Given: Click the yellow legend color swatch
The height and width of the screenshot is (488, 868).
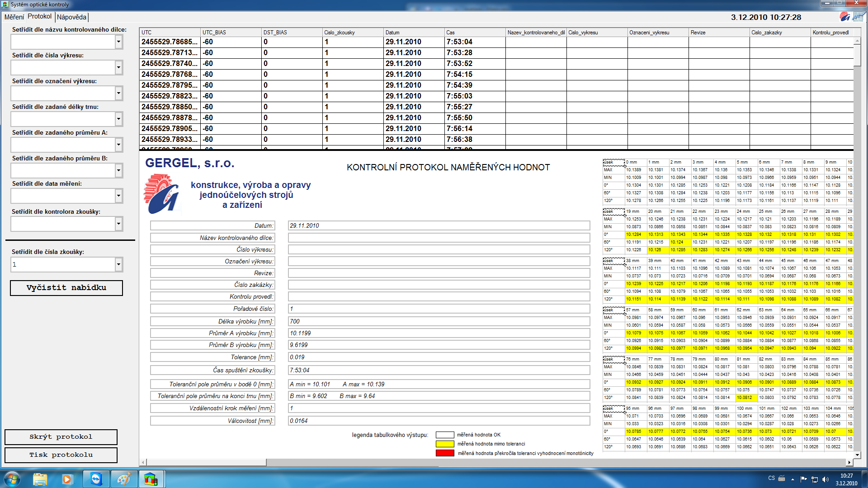Looking at the screenshot, I should point(445,444).
